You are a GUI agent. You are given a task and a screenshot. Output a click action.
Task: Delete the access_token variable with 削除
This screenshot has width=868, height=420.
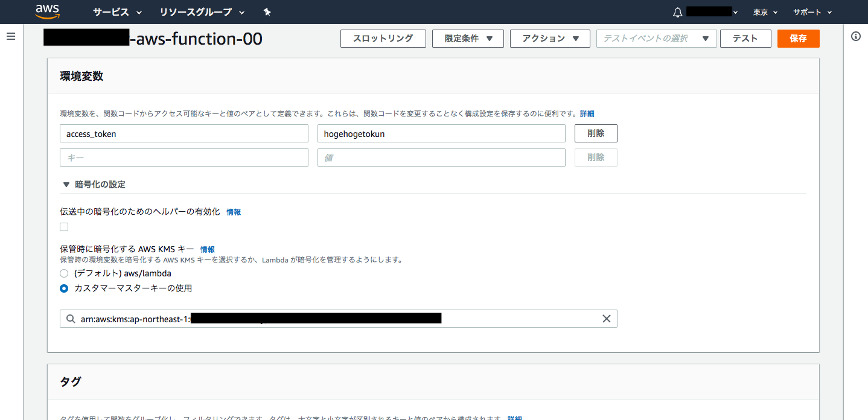(596, 133)
